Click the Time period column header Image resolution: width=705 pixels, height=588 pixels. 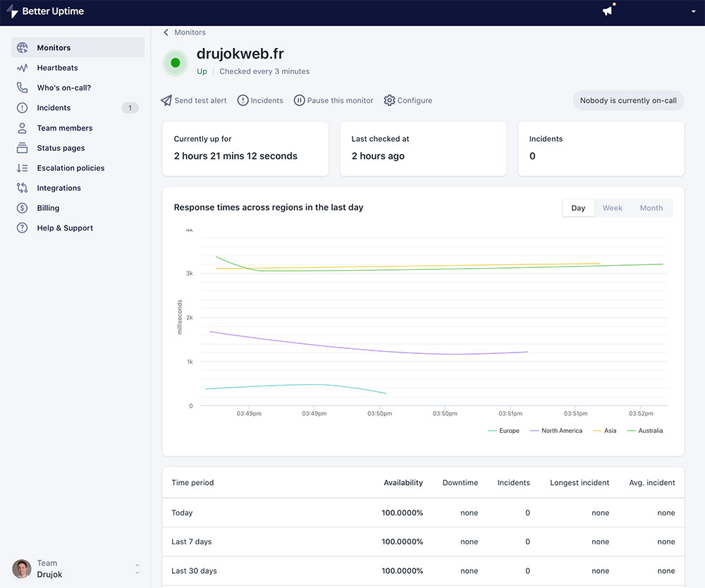192,483
